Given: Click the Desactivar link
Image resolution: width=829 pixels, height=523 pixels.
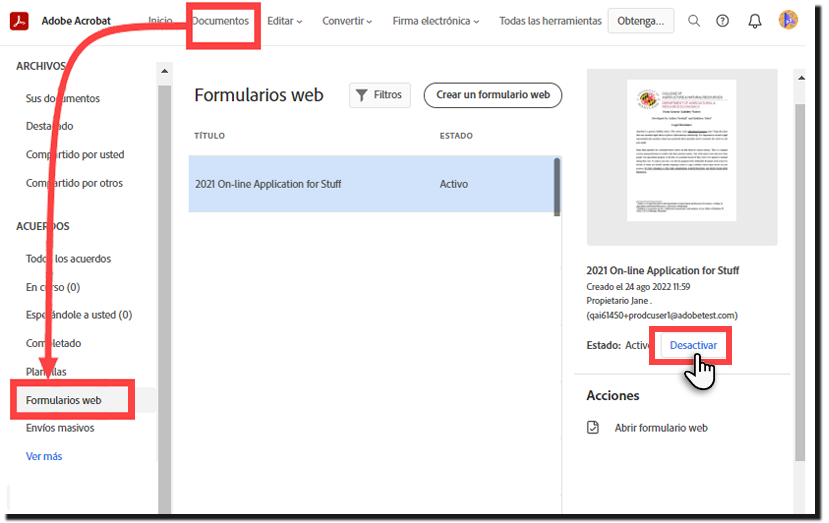Looking at the screenshot, I should click(x=693, y=345).
